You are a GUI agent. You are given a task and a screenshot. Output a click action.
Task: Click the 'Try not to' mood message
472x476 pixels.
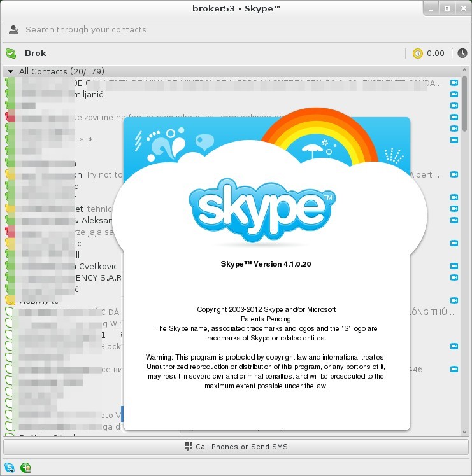[104, 175]
